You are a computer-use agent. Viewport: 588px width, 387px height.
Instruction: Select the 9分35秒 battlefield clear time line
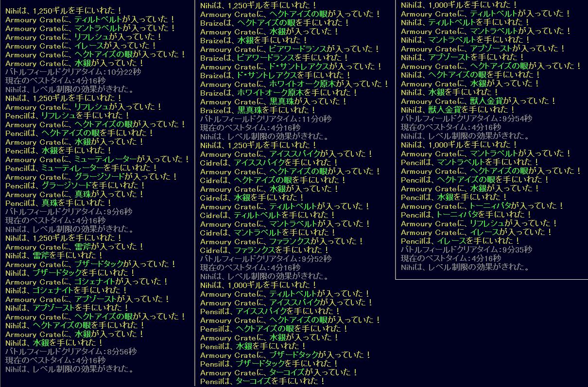point(466,250)
